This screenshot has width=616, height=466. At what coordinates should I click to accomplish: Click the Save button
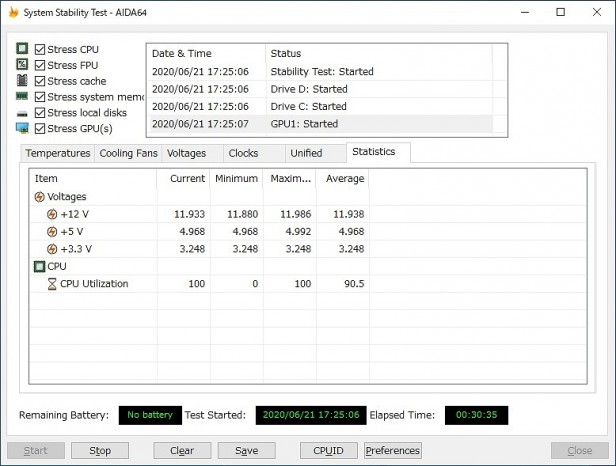(x=246, y=450)
